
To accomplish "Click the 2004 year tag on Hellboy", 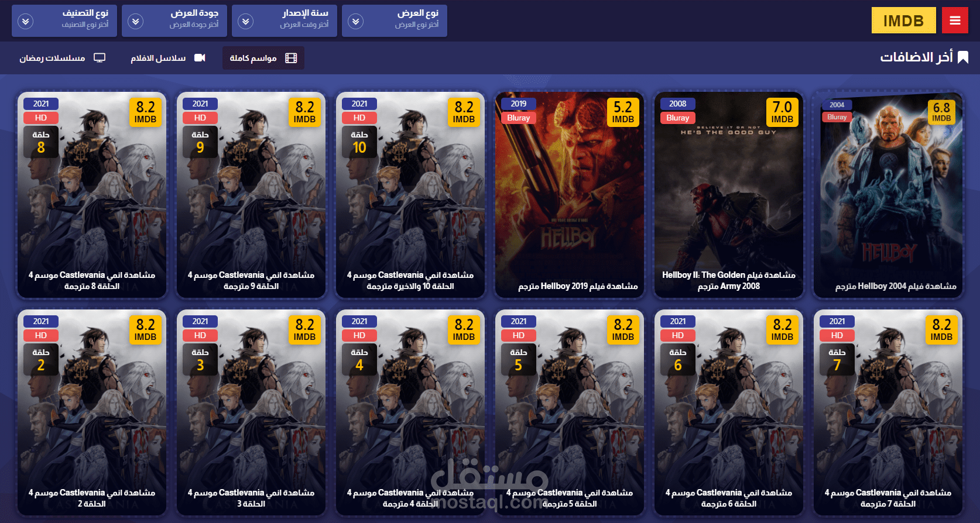I will click(837, 105).
